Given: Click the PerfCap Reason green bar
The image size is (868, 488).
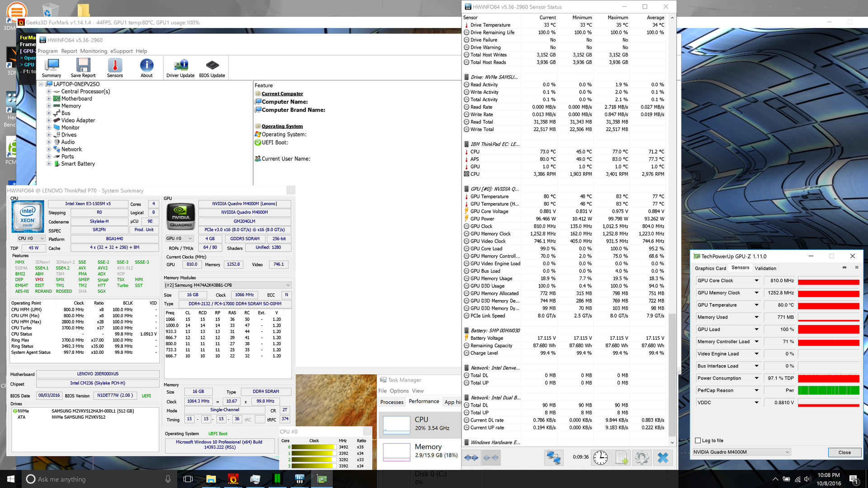Looking at the screenshot, I should 828,390.
